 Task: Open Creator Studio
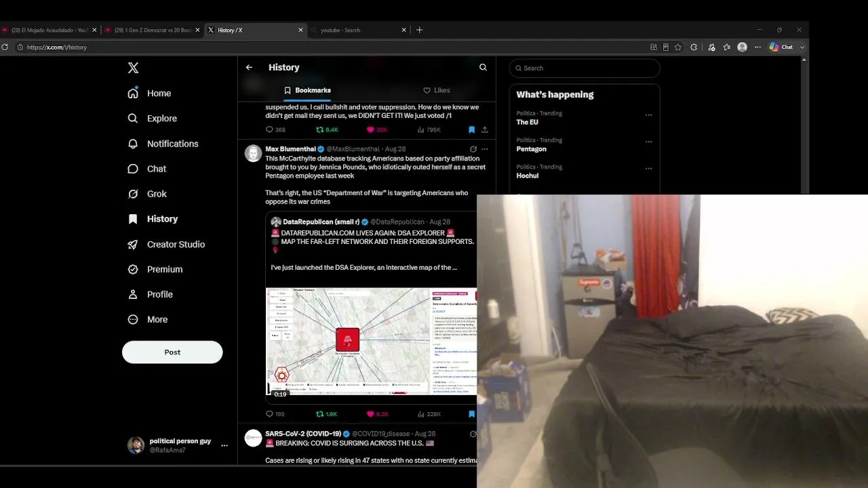pyautogui.click(x=166, y=244)
